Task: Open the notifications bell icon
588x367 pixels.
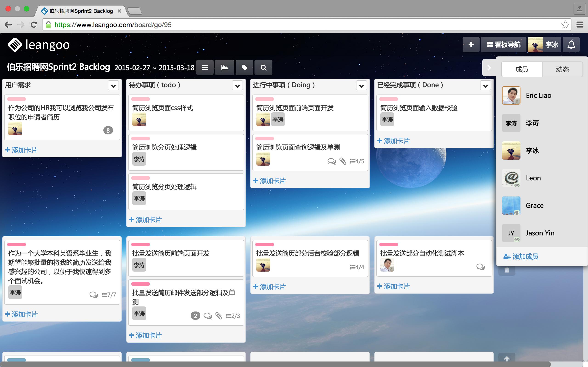Action: click(571, 45)
